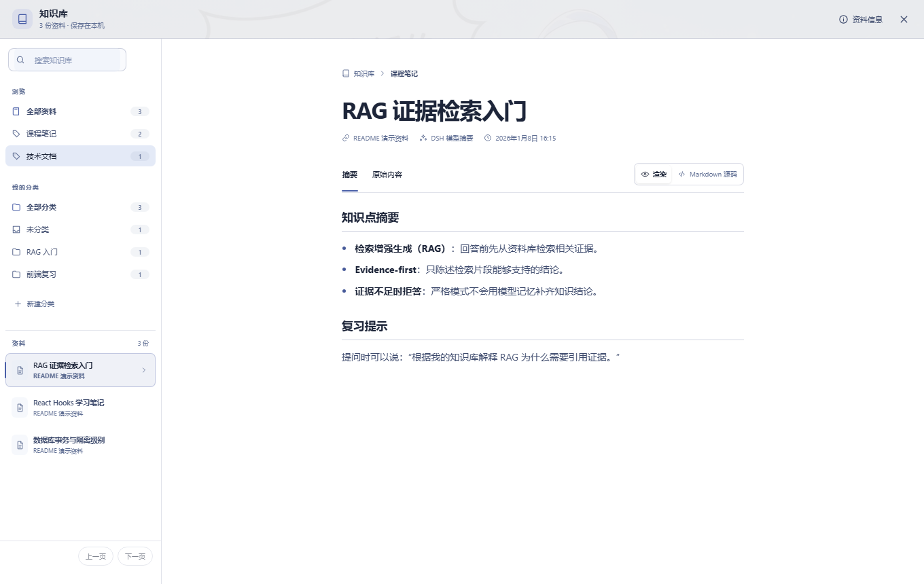
Task: Click the clock icon beside the date
Action: [488, 138]
